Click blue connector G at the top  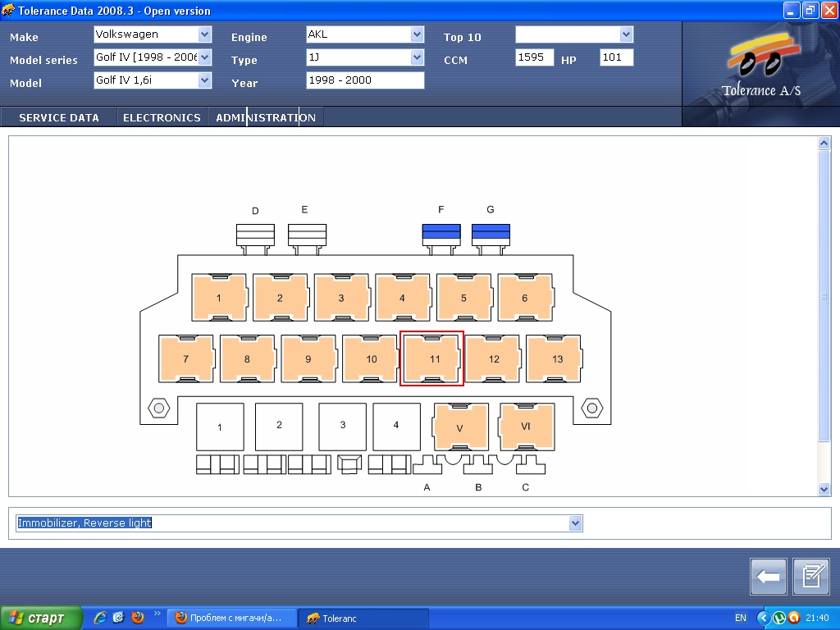pos(491,234)
